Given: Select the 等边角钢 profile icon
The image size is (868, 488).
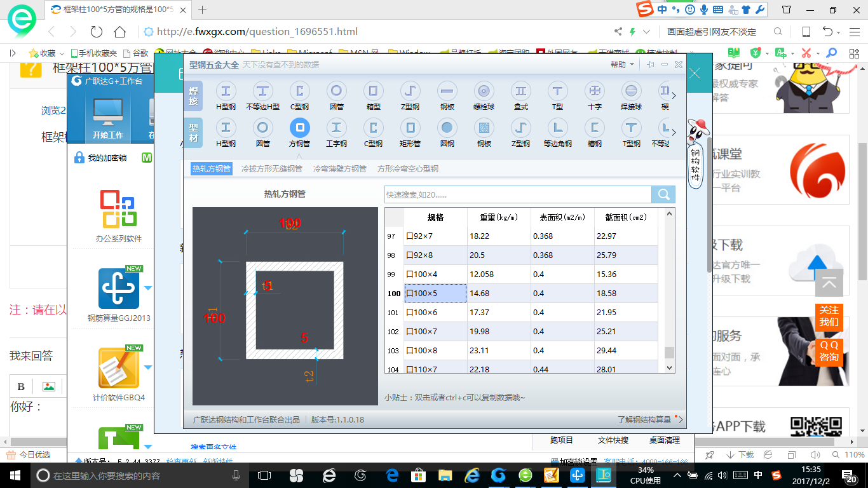Looking at the screenshot, I should (557, 128).
